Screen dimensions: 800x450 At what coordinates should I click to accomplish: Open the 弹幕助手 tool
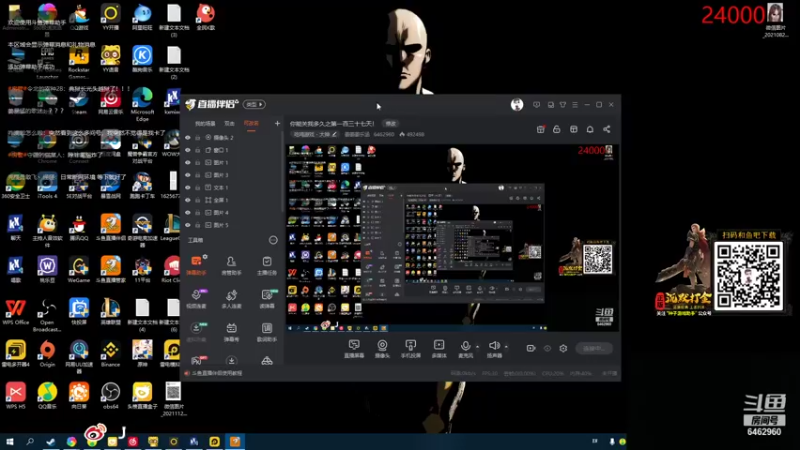(x=196, y=265)
